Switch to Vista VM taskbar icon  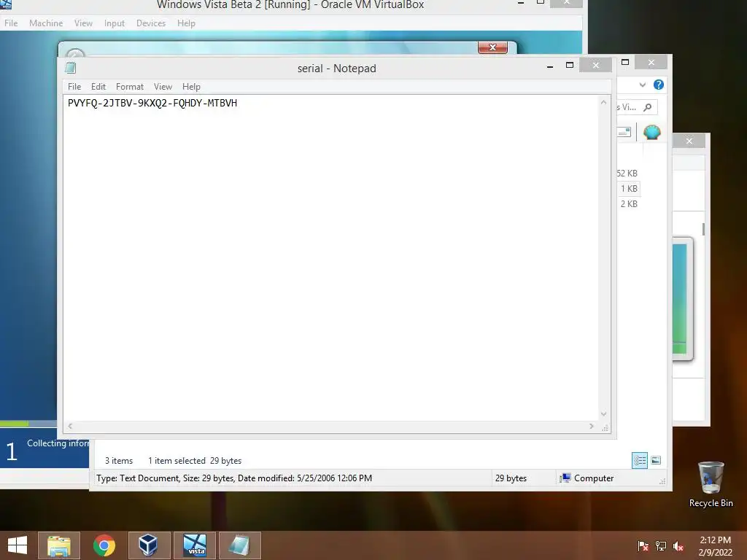(195, 545)
